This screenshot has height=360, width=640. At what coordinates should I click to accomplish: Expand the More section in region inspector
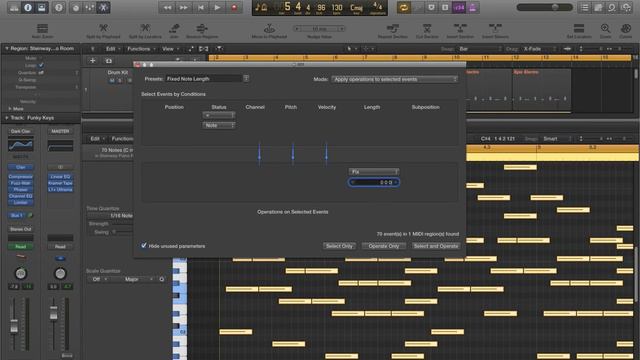click(x=10, y=109)
